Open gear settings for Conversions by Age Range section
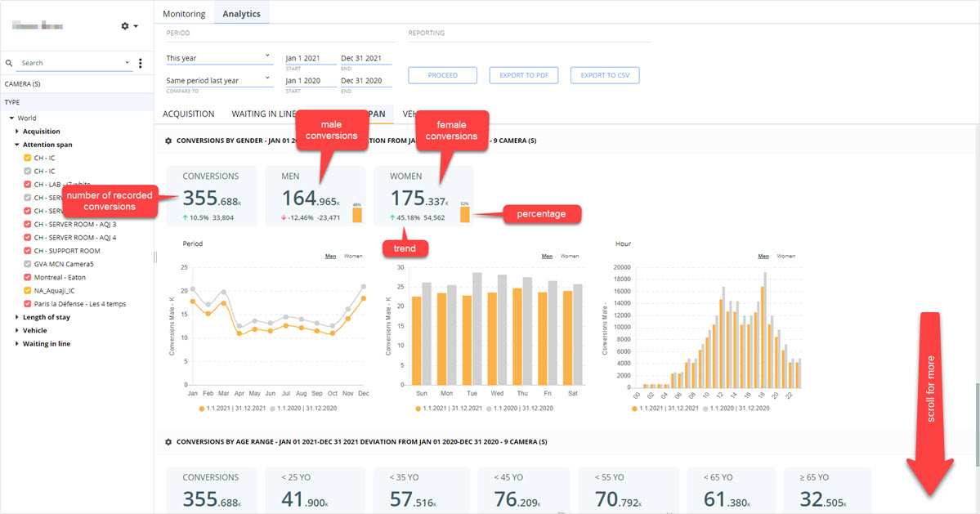The width and height of the screenshot is (980, 514). (x=168, y=442)
